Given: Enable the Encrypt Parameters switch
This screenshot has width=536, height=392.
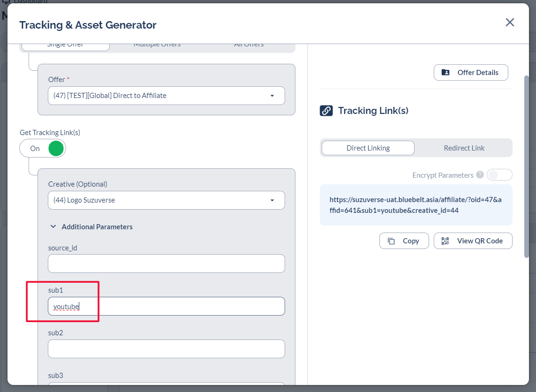Looking at the screenshot, I should (x=499, y=175).
